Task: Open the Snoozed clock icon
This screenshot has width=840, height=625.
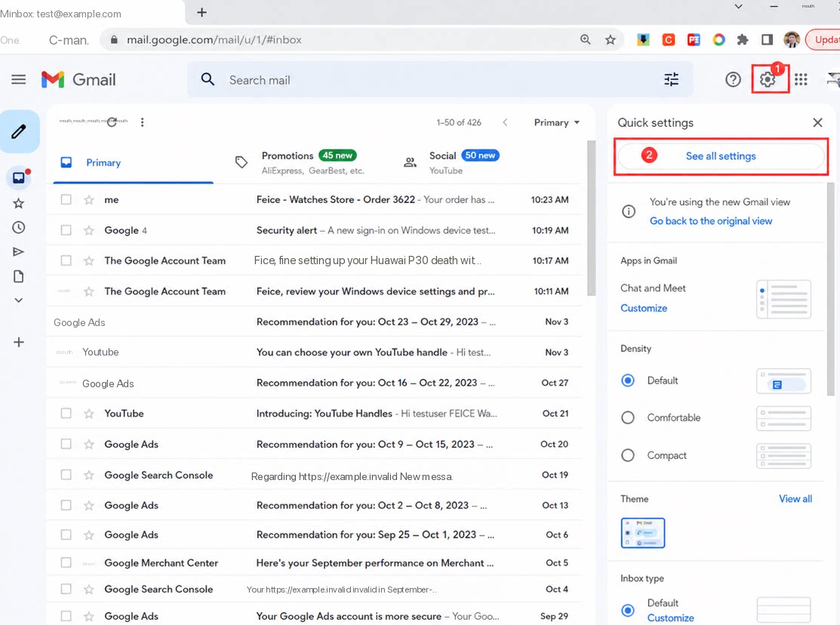Action: pyautogui.click(x=19, y=227)
